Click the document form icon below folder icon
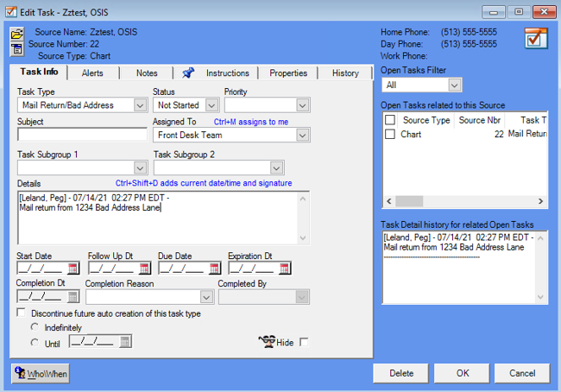The width and height of the screenshot is (561, 392). click(x=16, y=48)
